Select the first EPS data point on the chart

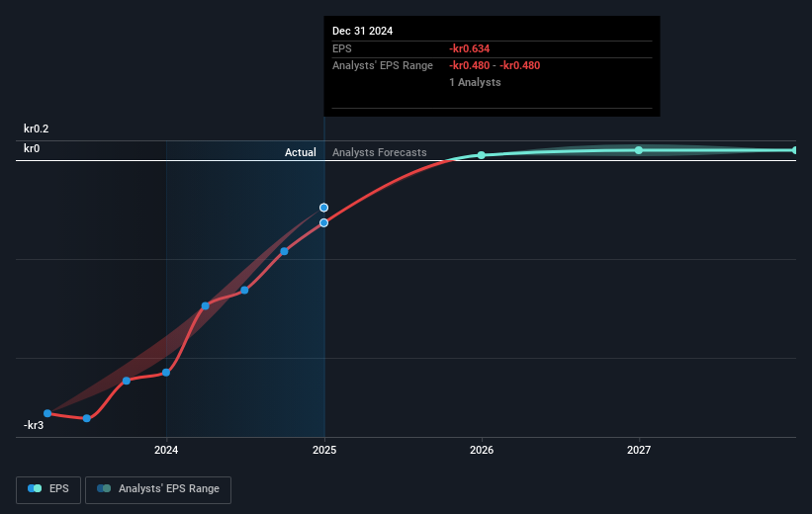[47, 413]
